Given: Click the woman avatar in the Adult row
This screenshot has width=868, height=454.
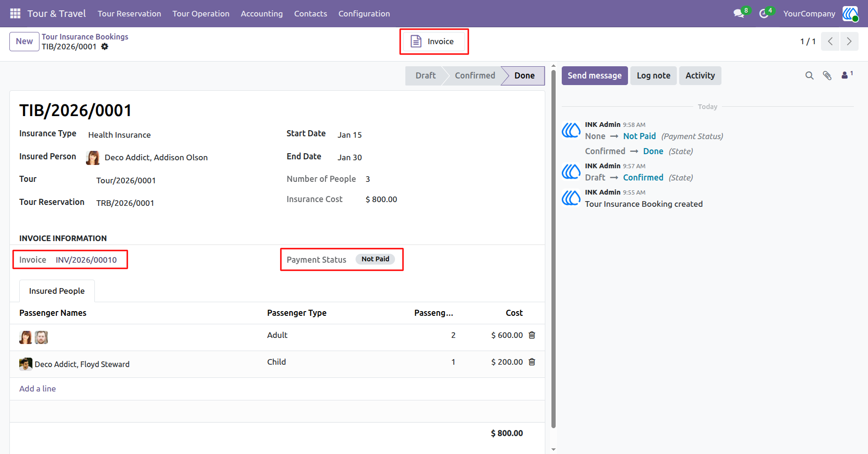Looking at the screenshot, I should pos(26,337).
